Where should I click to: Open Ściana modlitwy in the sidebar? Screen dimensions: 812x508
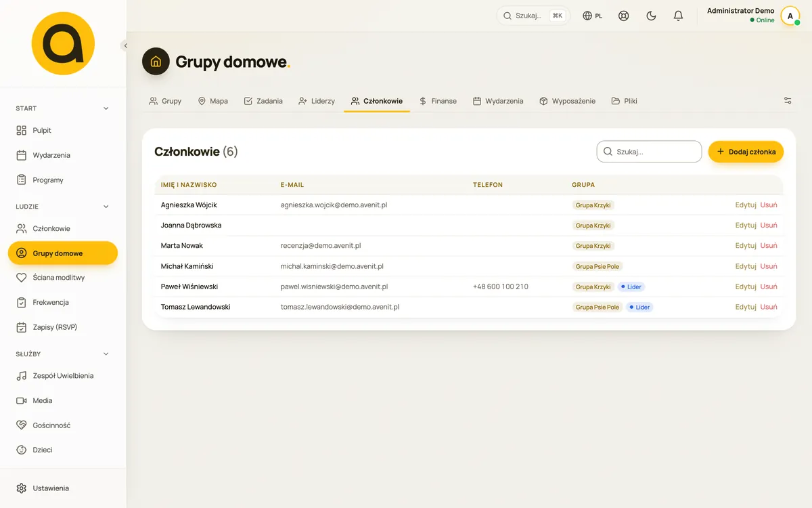tap(63, 278)
